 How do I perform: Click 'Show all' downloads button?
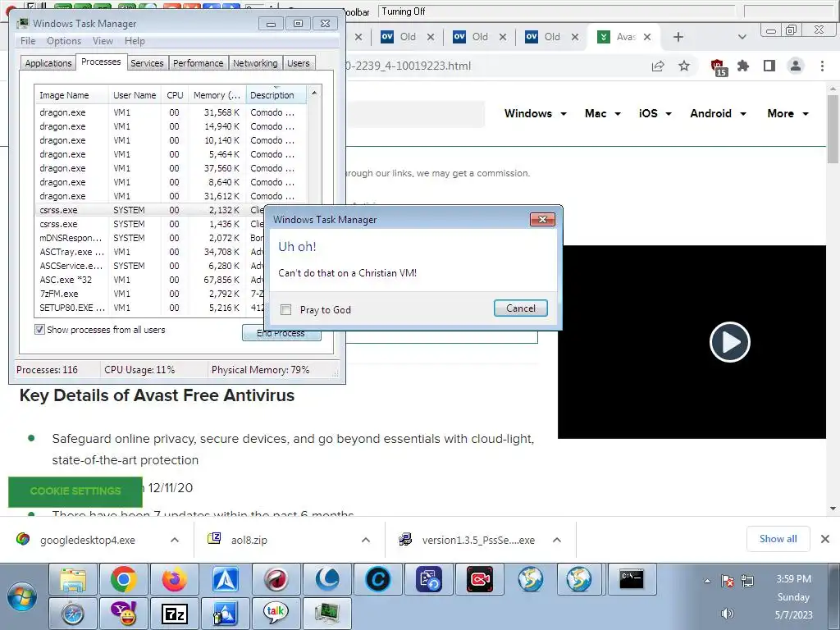(778, 539)
